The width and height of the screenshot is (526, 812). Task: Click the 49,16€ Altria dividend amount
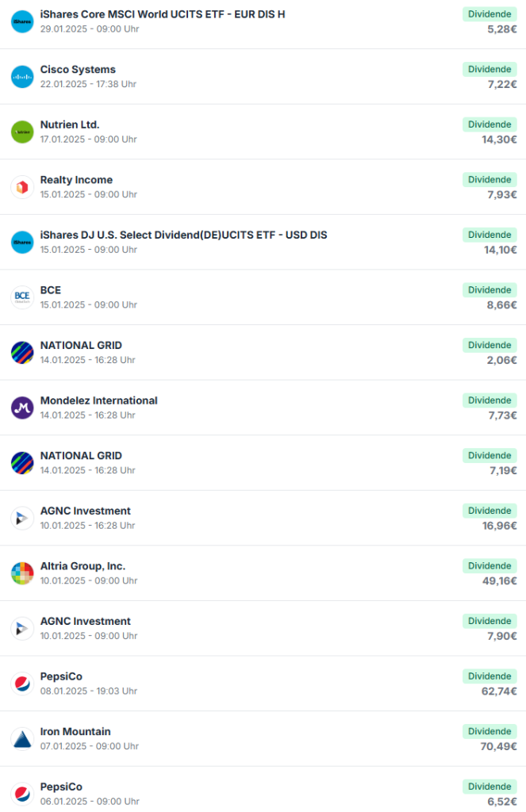(501, 580)
